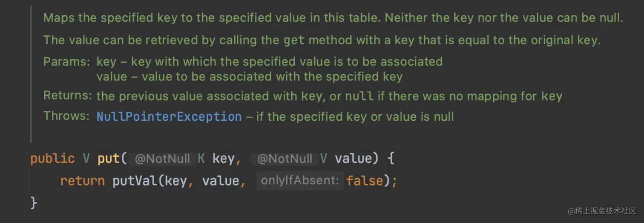Click the get method word in documentation
Screen dimensions: 644x223
pyautogui.click(x=294, y=41)
